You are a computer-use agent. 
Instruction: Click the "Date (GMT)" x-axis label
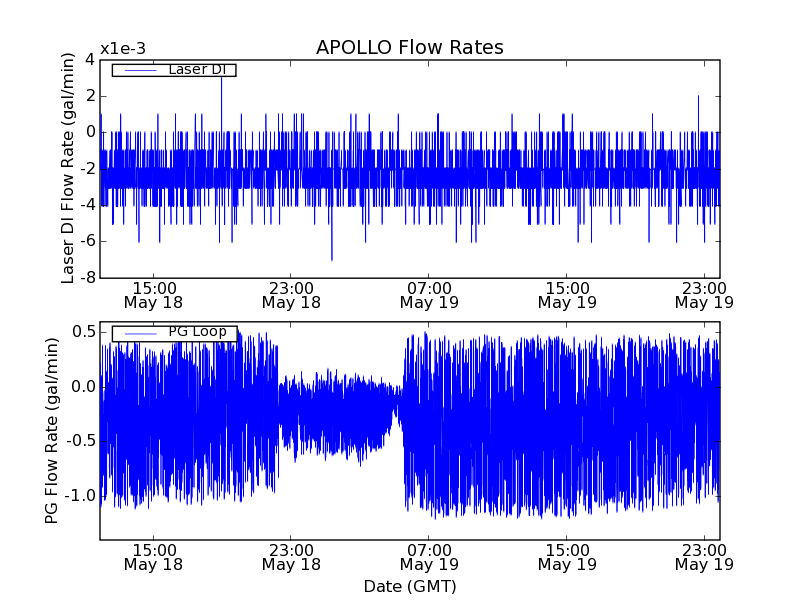pyautogui.click(x=409, y=586)
